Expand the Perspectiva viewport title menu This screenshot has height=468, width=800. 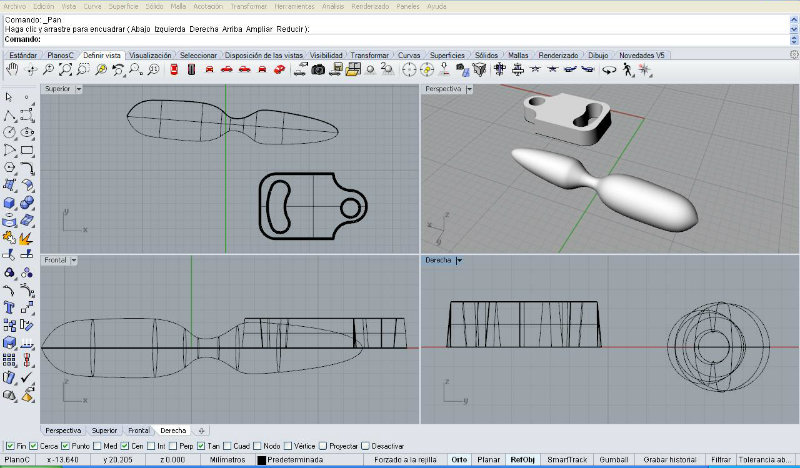(470, 89)
